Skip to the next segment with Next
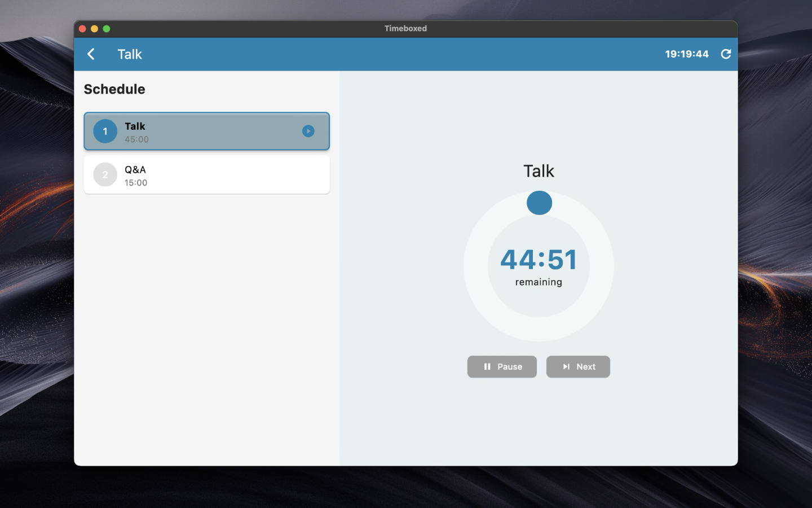The image size is (812, 508). point(578,367)
